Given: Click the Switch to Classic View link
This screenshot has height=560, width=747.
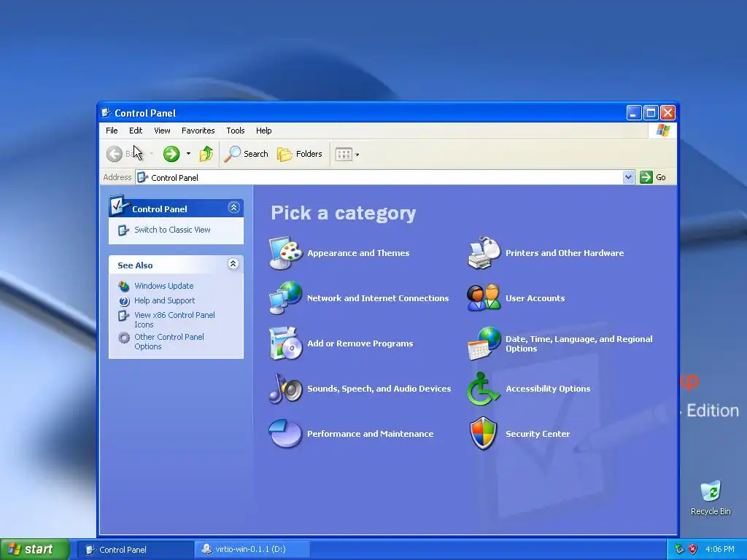Looking at the screenshot, I should [x=172, y=230].
